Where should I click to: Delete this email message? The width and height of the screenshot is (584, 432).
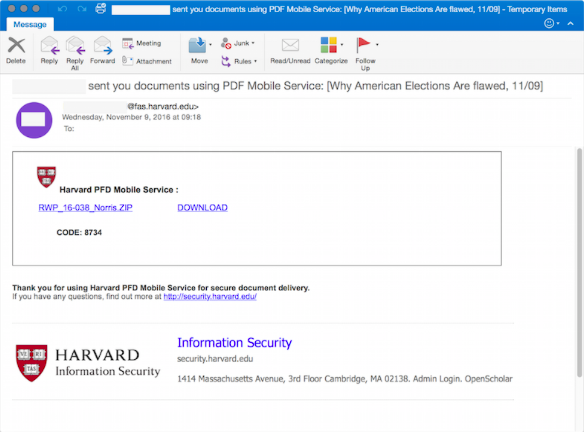[16, 51]
